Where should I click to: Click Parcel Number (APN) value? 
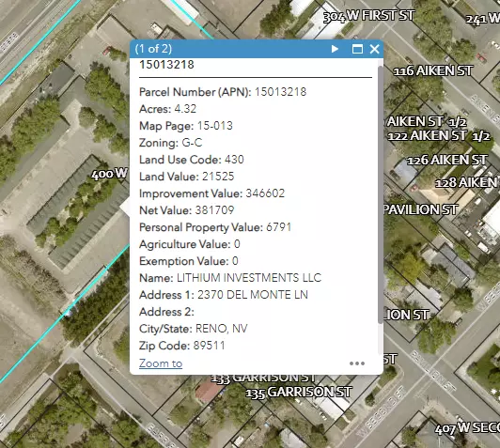(x=280, y=92)
